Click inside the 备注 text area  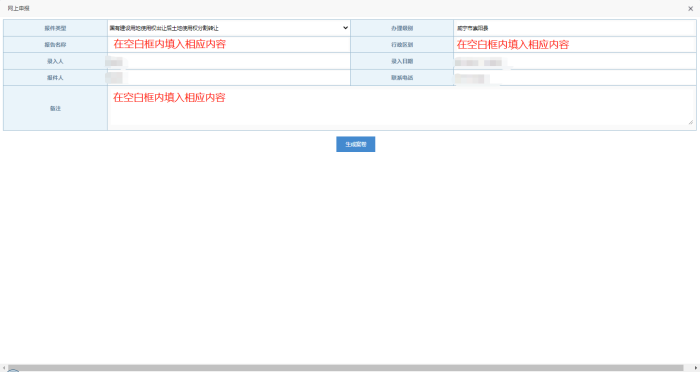tap(401, 107)
